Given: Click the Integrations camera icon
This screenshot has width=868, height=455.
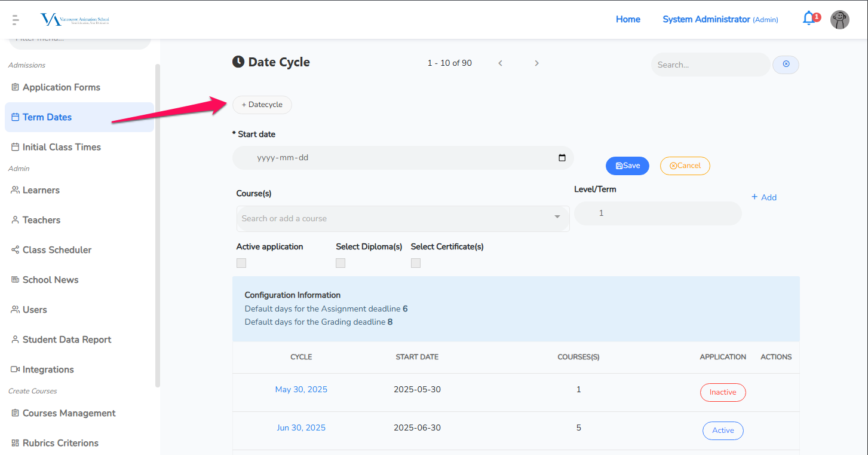Looking at the screenshot, I should click(16, 370).
